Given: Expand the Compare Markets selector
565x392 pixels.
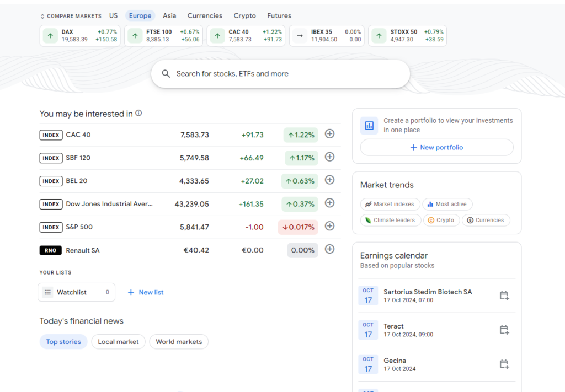Looking at the screenshot, I should (x=71, y=16).
